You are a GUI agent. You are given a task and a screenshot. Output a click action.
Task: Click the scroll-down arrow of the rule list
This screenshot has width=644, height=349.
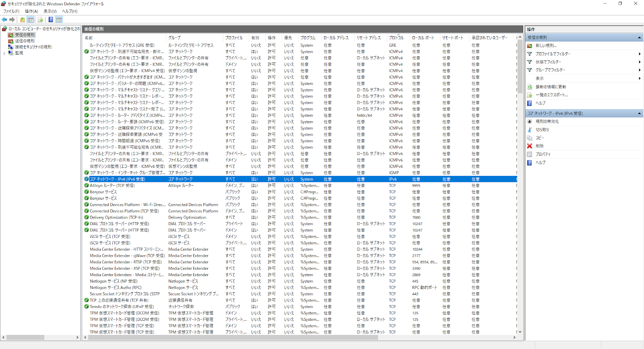[520, 332]
